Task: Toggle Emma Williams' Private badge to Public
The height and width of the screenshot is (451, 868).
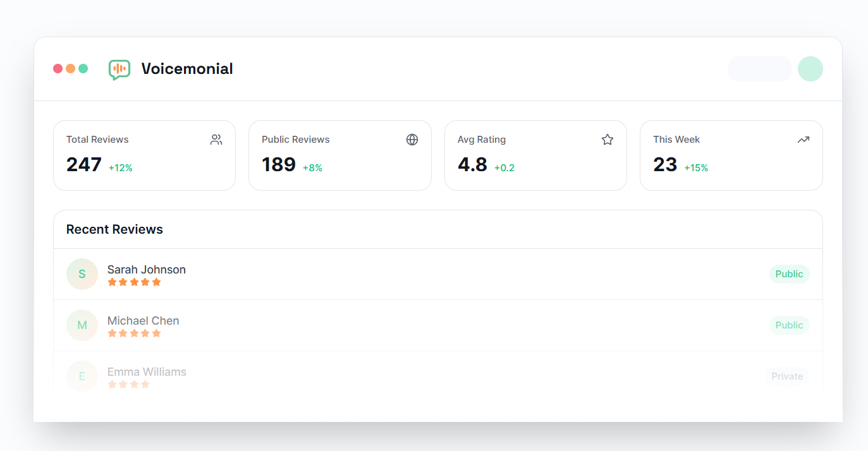Action: click(x=787, y=376)
